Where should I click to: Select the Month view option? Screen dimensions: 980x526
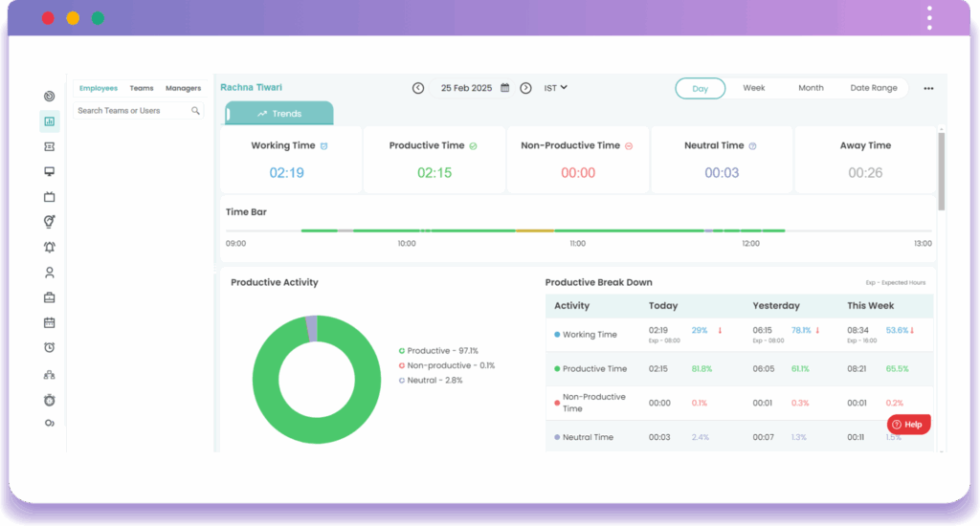click(x=811, y=88)
